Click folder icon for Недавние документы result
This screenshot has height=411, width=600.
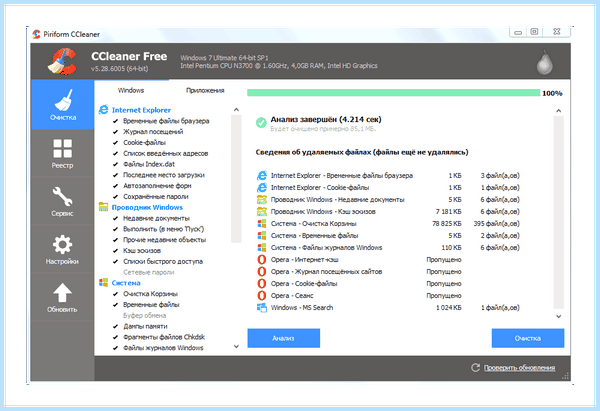(262, 199)
